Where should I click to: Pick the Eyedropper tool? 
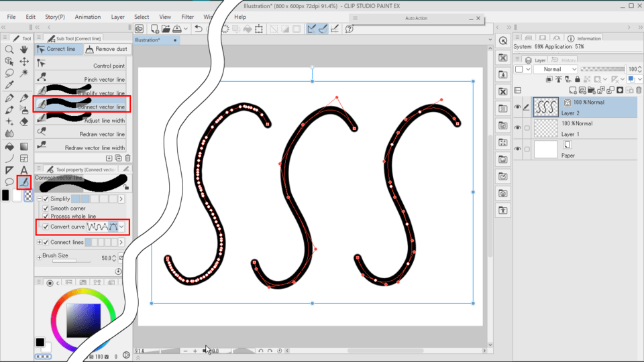click(9, 85)
